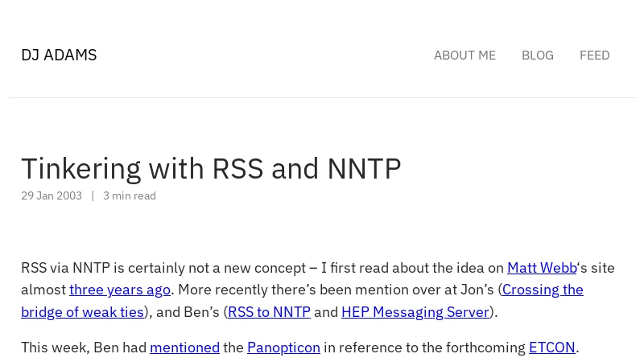Click the "3 min read" label
The height and width of the screenshot is (362, 644).
(130, 196)
